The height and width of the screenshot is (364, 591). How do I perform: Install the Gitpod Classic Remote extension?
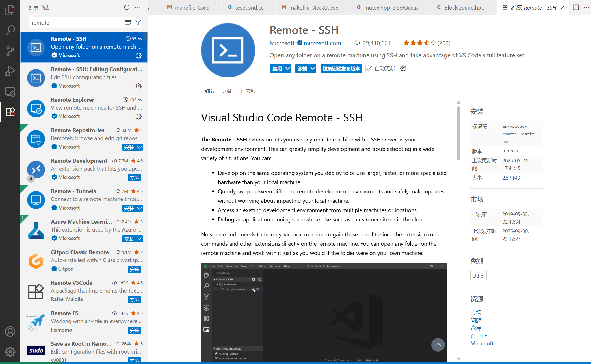135,269
